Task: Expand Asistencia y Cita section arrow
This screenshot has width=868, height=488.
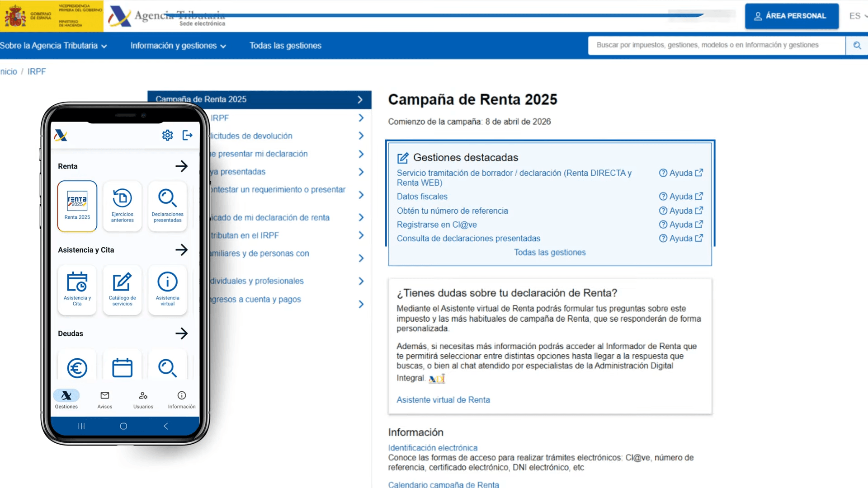Action: point(182,249)
